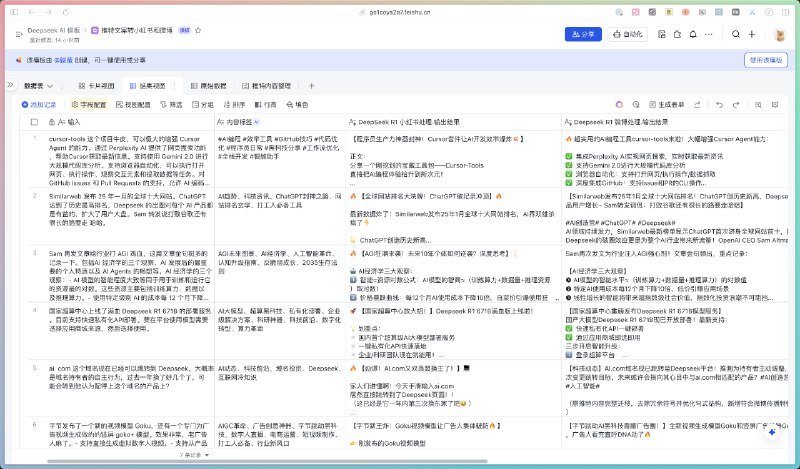Open the 填色 row coloring option

[x=297, y=105]
